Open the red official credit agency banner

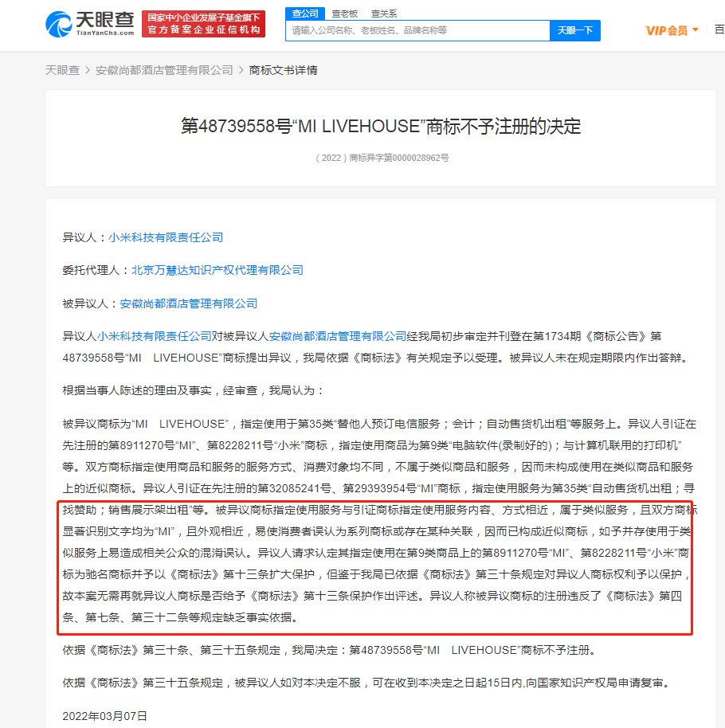203,24
